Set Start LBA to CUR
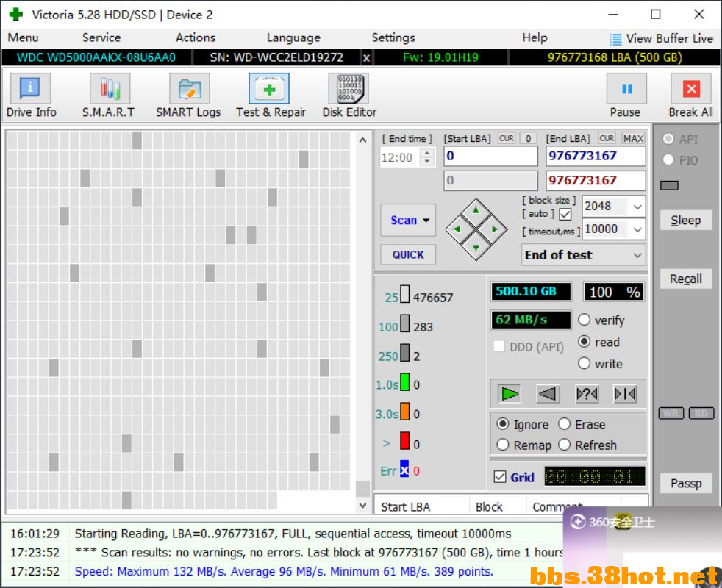Image resolution: width=722 pixels, height=588 pixels. (507, 138)
